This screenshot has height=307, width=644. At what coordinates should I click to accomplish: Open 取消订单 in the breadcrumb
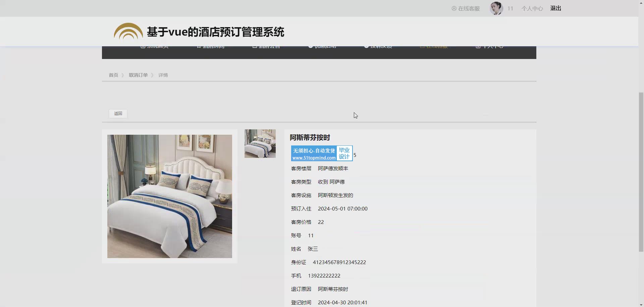[138, 75]
